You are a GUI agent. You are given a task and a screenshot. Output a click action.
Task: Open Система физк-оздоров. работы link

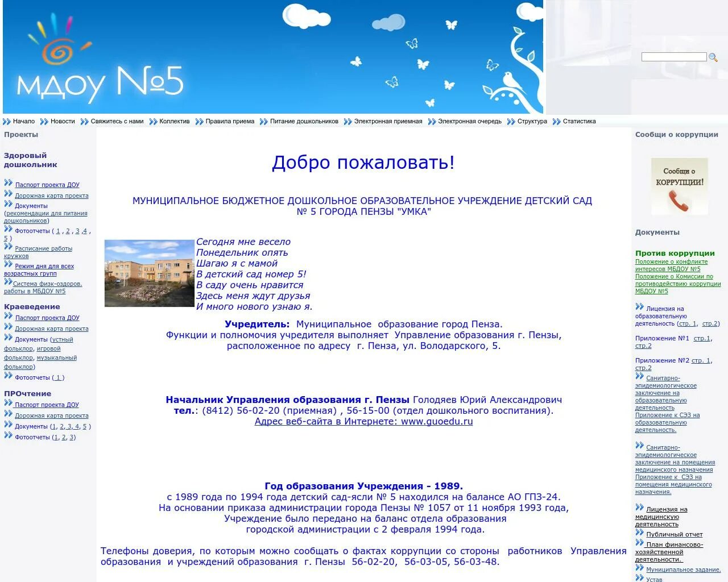point(43,287)
